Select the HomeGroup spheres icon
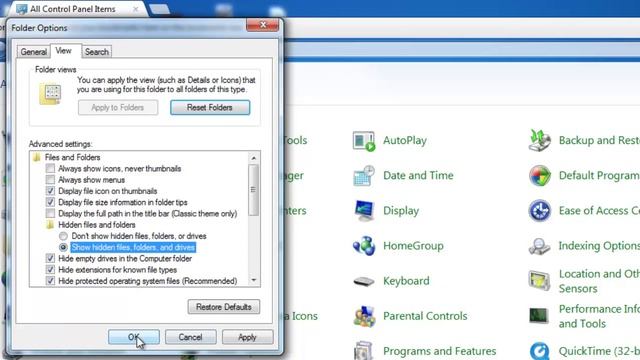The width and height of the screenshot is (640, 360). [x=364, y=246]
